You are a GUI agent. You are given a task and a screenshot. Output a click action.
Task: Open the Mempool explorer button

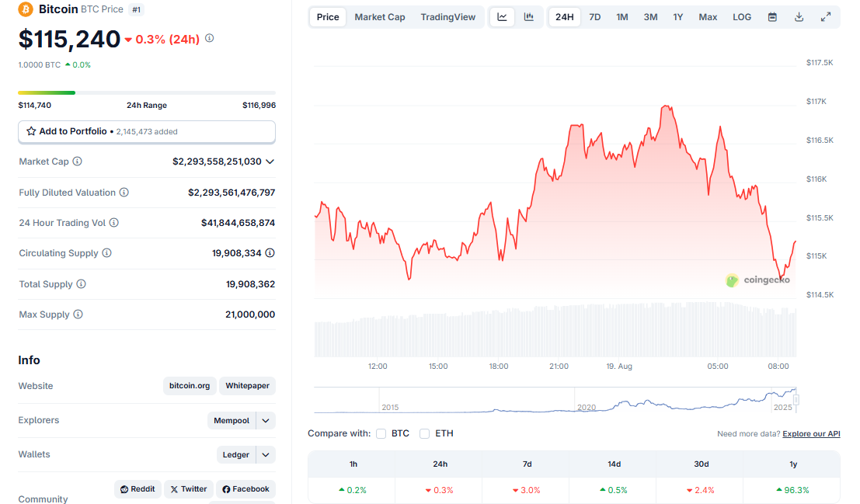pos(232,421)
